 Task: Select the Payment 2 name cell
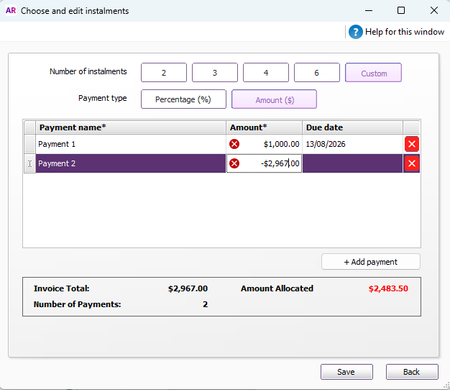click(x=131, y=163)
